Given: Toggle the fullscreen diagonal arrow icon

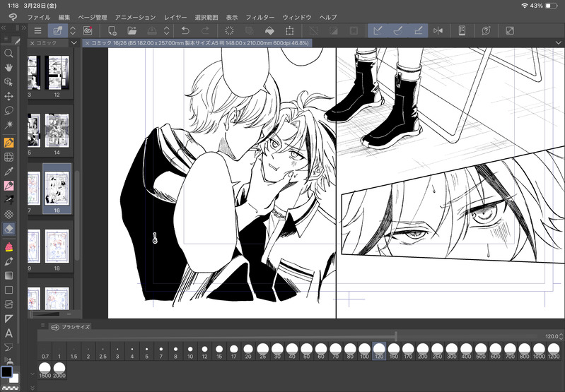Looking at the screenshot, I should click(x=510, y=31).
